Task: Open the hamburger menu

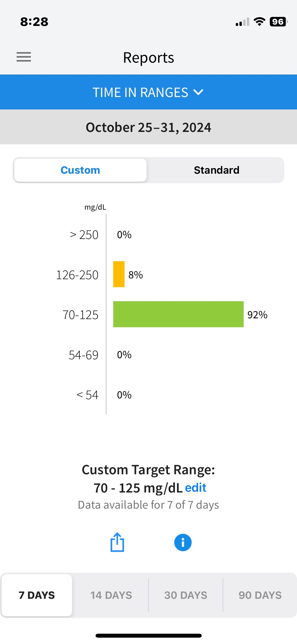Action: pos(24,57)
